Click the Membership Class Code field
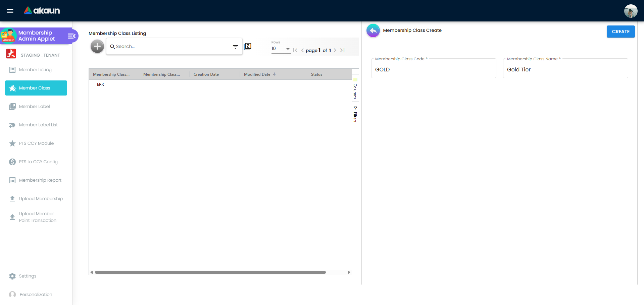 coord(433,70)
